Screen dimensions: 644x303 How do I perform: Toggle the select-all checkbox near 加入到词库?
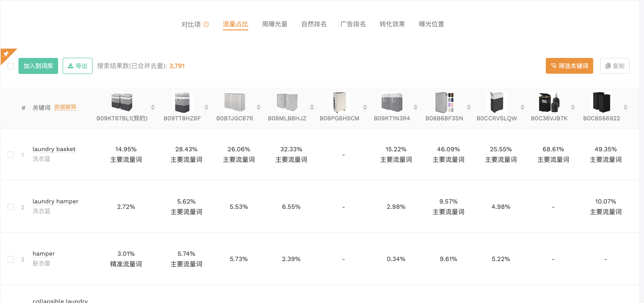[x=11, y=66]
